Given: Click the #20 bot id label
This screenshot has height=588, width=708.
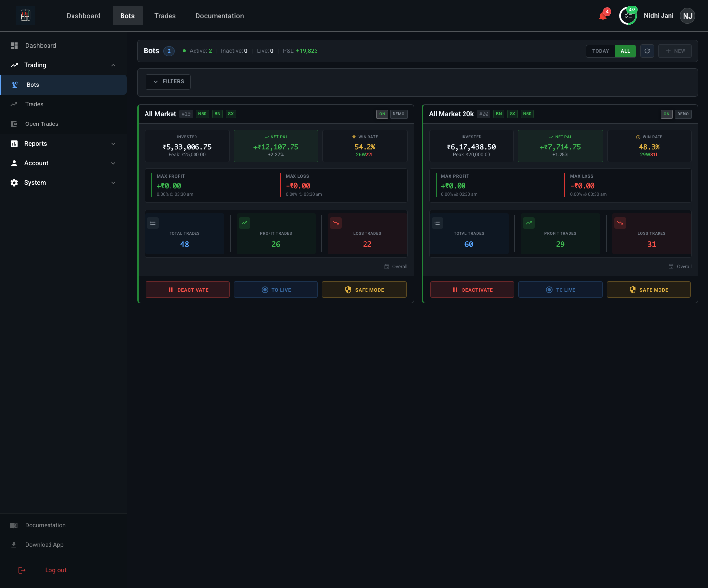Looking at the screenshot, I should (x=484, y=114).
